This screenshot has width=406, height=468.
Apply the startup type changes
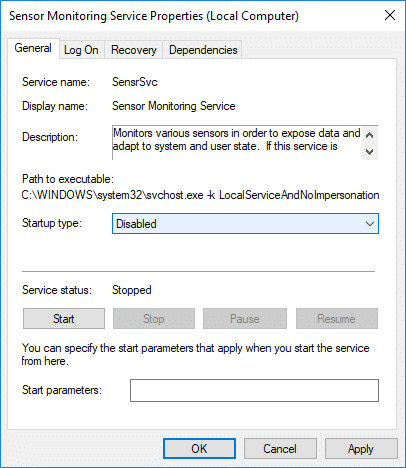361,449
